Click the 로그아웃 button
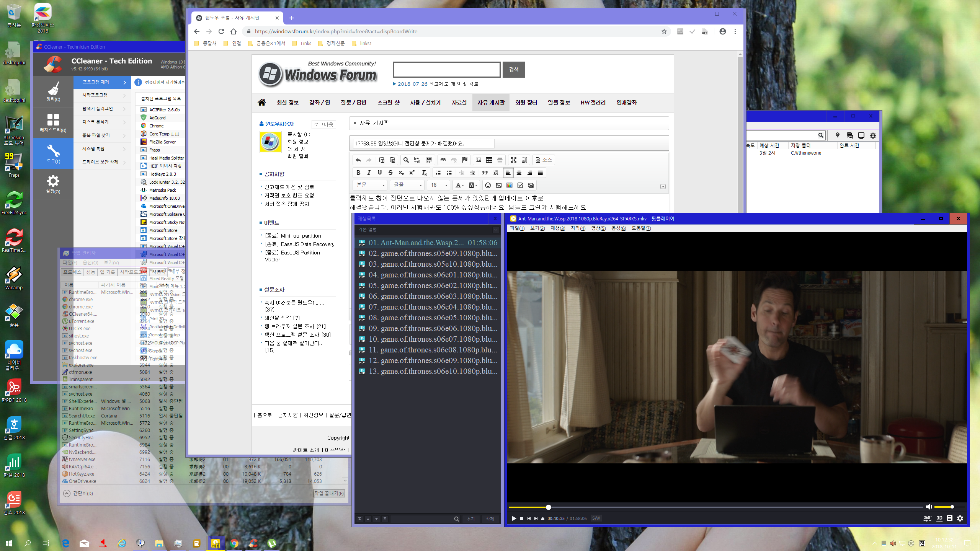980x551 pixels. (x=323, y=124)
